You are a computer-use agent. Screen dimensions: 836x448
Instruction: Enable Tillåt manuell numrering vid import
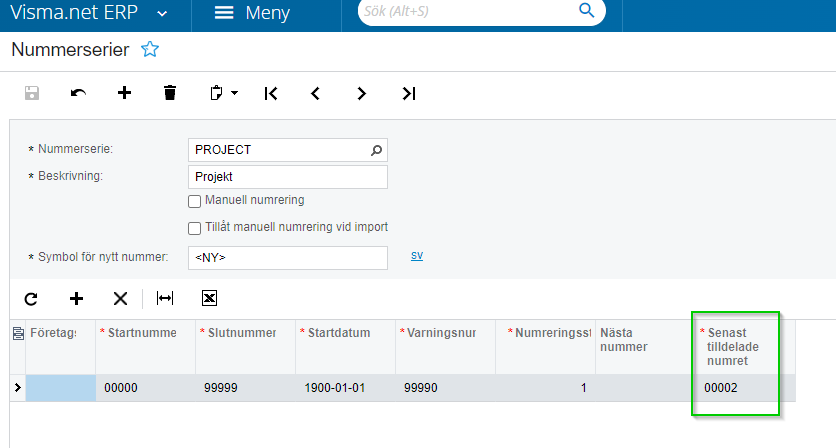pyautogui.click(x=195, y=228)
